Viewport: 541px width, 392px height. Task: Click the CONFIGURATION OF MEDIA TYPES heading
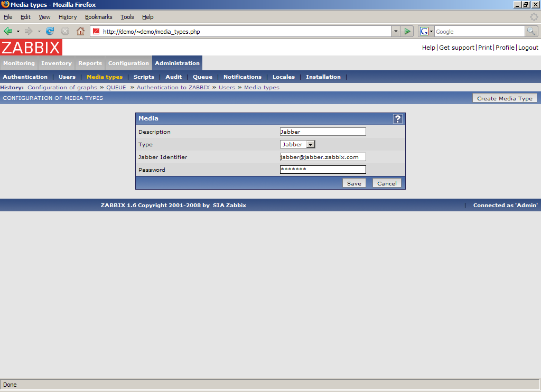53,98
